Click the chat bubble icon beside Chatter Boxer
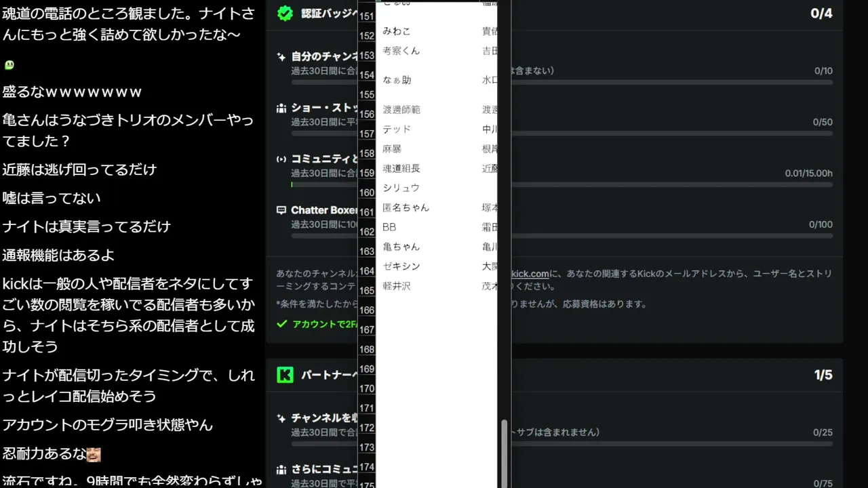Viewport: 868px width, 488px height. tap(281, 210)
